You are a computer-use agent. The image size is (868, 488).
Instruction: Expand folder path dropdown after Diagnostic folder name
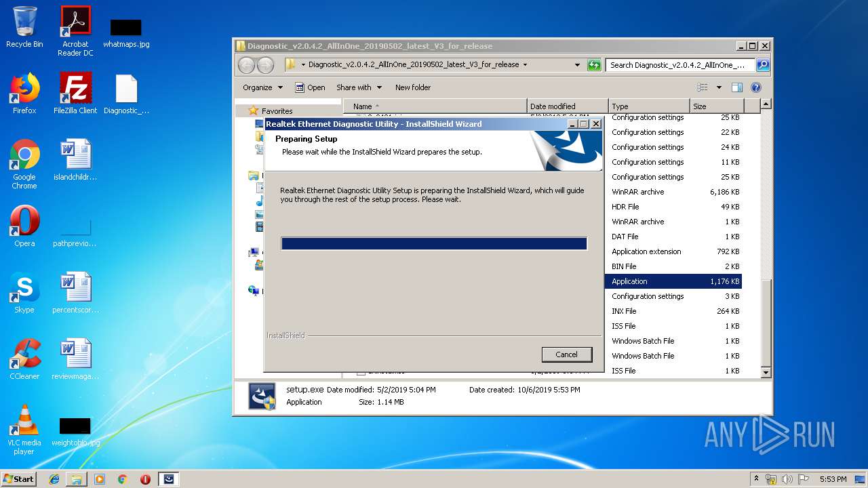coord(525,65)
